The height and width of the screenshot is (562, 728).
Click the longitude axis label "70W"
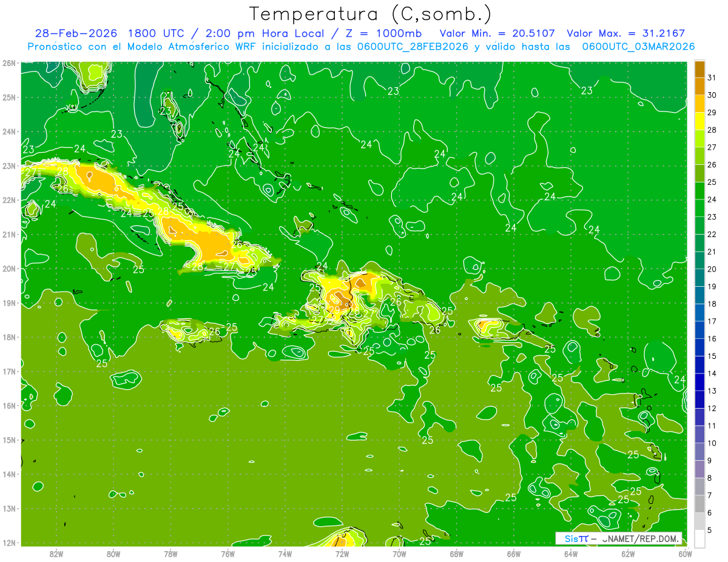point(399,553)
